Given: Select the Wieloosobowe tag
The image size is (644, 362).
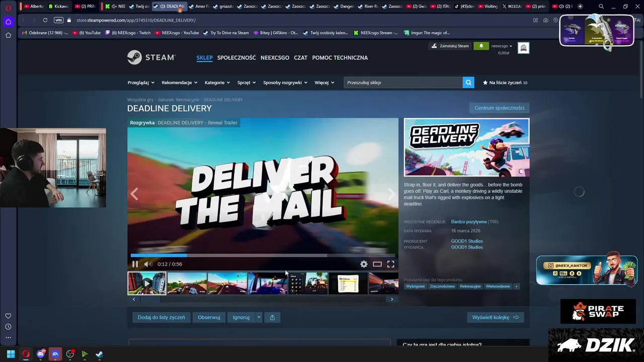Looking at the screenshot, I should click(x=498, y=286).
